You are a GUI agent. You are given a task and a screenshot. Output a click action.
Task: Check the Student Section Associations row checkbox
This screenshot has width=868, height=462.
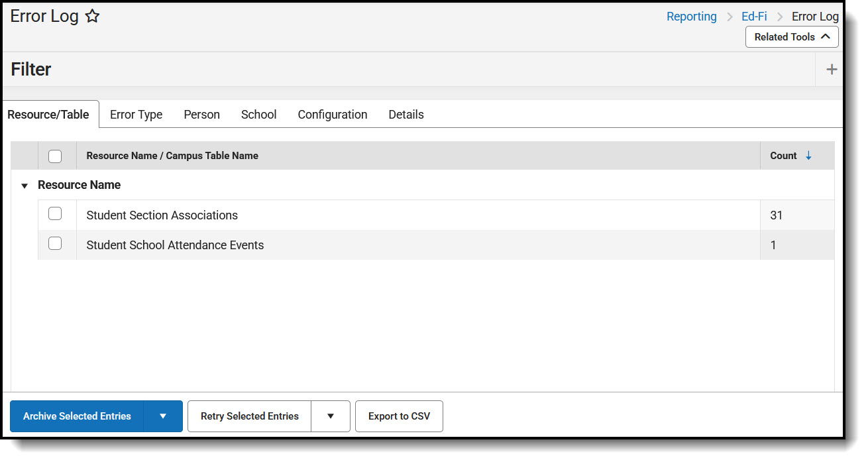coord(55,213)
